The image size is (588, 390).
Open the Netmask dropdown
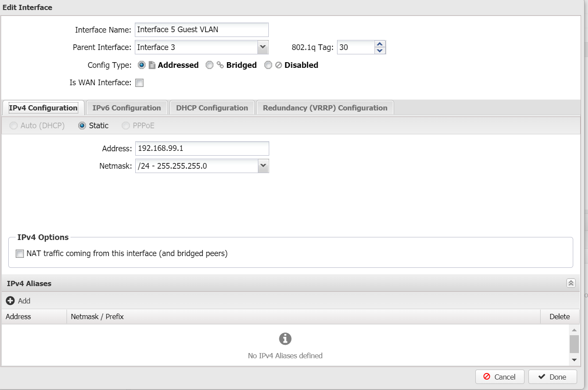(x=263, y=166)
